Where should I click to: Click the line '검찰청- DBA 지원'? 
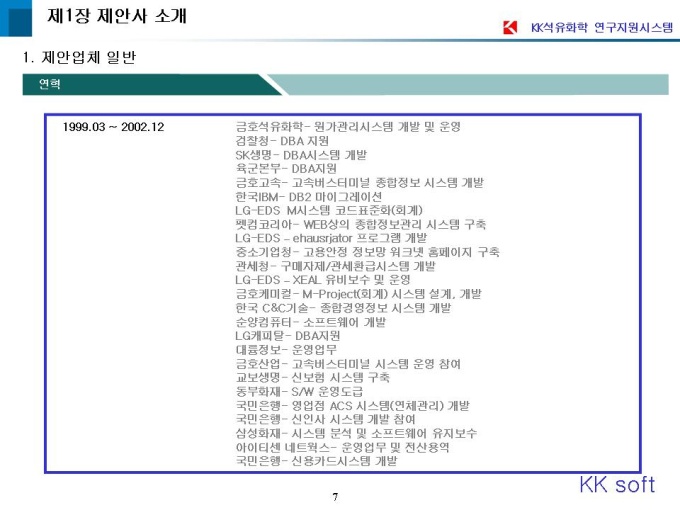[x=282, y=141]
